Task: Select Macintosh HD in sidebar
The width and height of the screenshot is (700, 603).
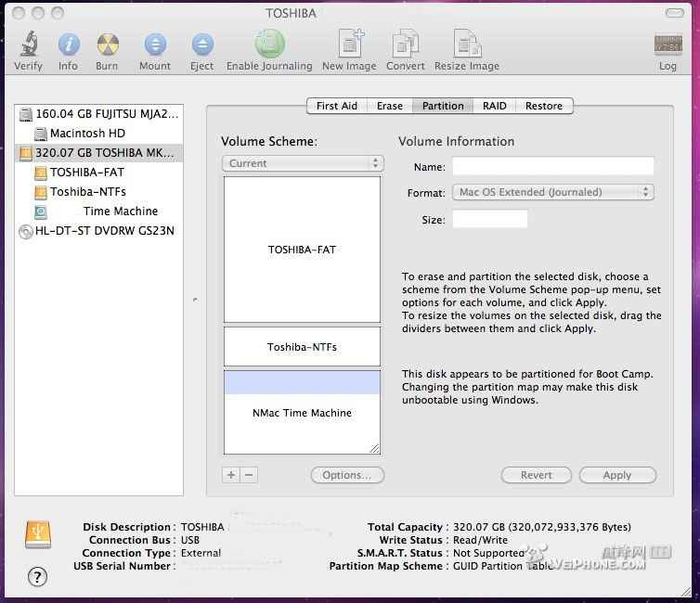Action: click(87, 133)
